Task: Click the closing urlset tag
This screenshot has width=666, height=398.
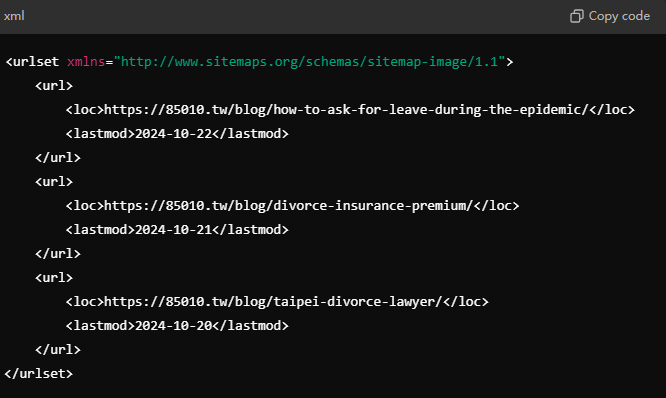Action: click(x=39, y=374)
